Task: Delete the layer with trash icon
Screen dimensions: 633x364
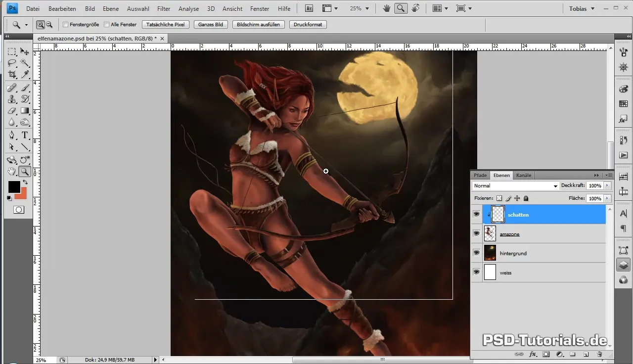Action: [x=599, y=354]
